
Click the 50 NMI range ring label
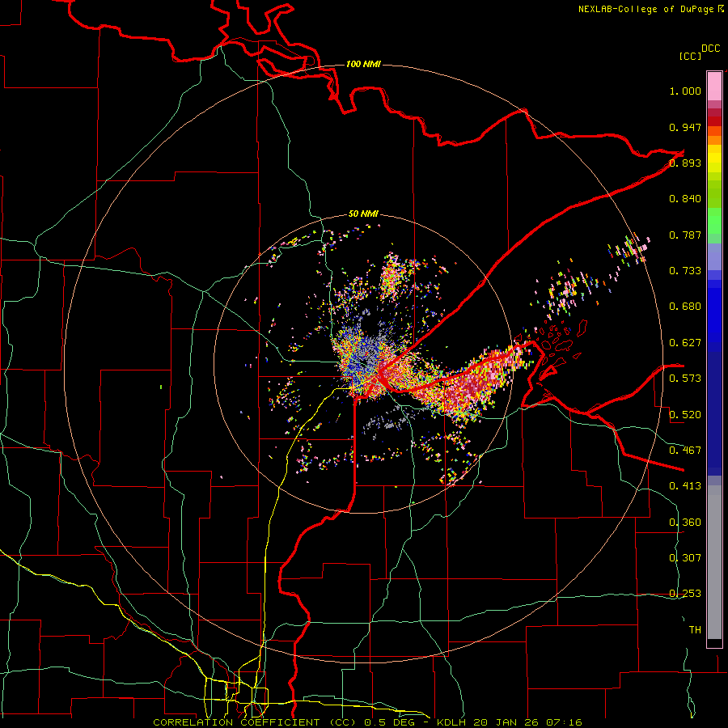pos(363,214)
